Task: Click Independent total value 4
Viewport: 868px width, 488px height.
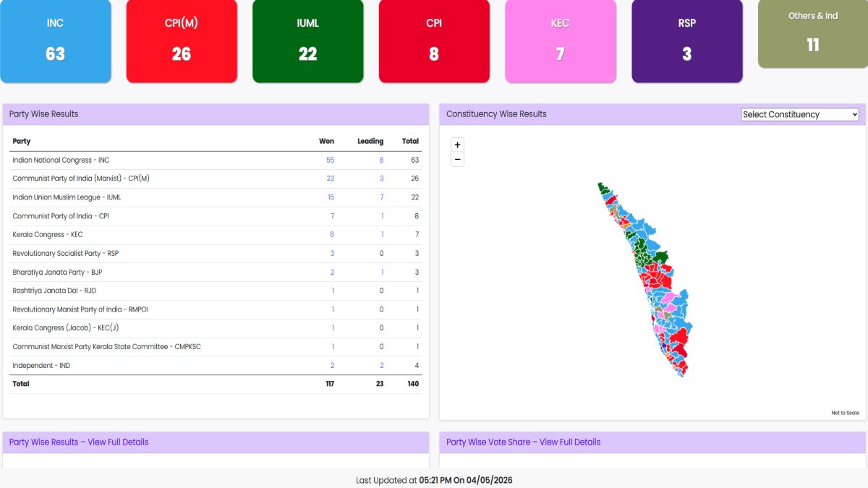Action: coord(417,365)
